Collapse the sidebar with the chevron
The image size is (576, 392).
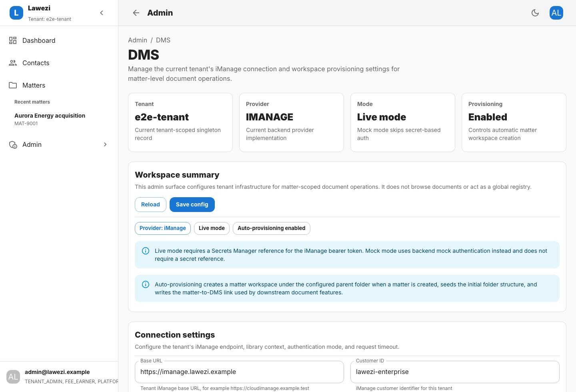pyautogui.click(x=102, y=13)
